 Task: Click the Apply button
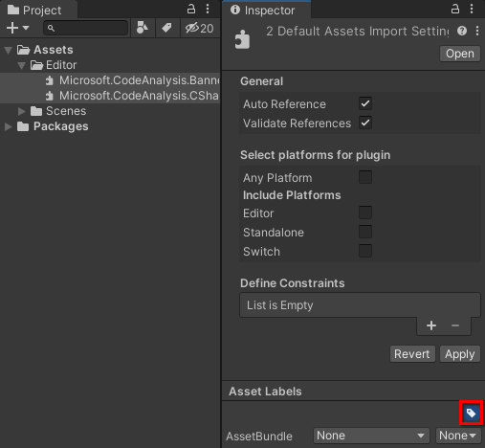pyautogui.click(x=460, y=354)
